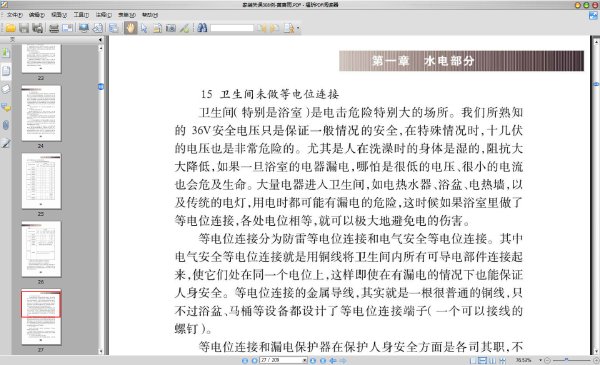Open the Layers panel sidebar icon
This screenshot has width=600, height=365.
click(6, 89)
